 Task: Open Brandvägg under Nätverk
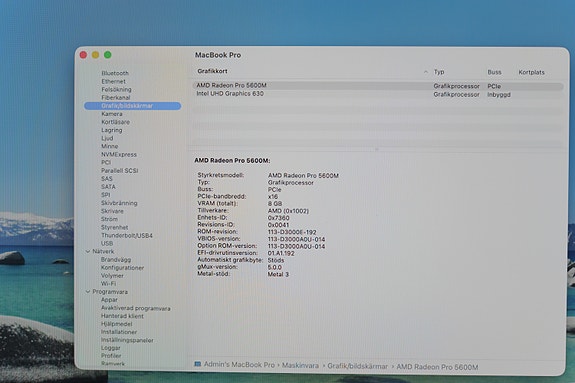[x=116, y=259]
